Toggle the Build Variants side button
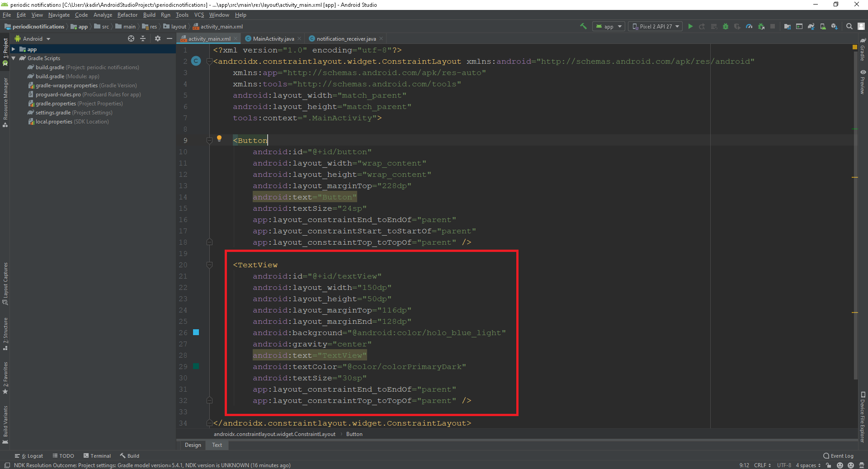Image resolution: width=868 pixels, height=469 pixels. point(5,424)
